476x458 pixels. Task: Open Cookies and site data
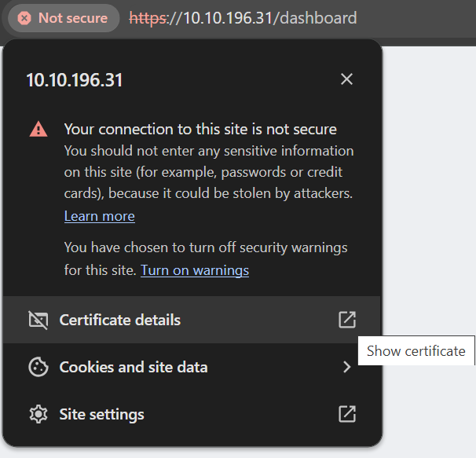point(192,367)
